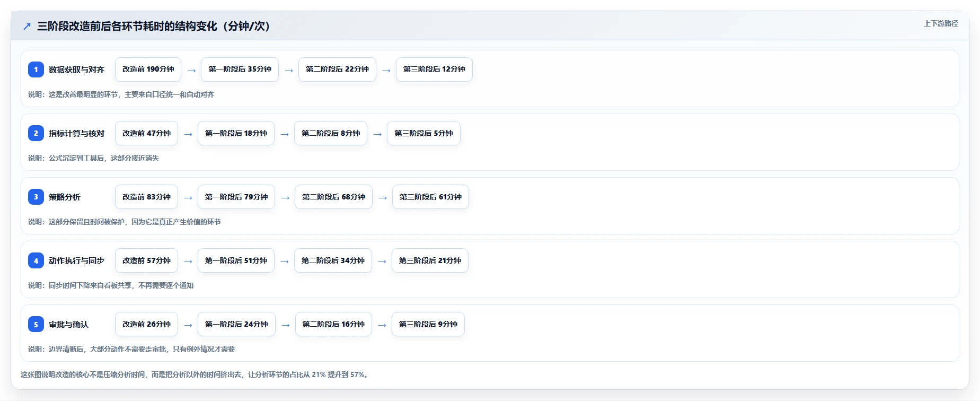The width and height of the screenshot is (980, 401).
Task: Click the number 1 badge for 数据获取与对齐
Action: 36,69
